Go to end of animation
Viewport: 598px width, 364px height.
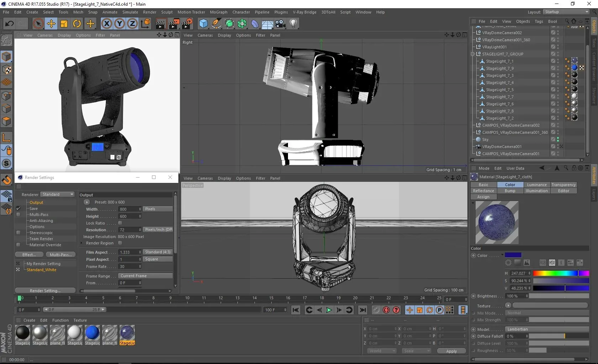[363, 310]
